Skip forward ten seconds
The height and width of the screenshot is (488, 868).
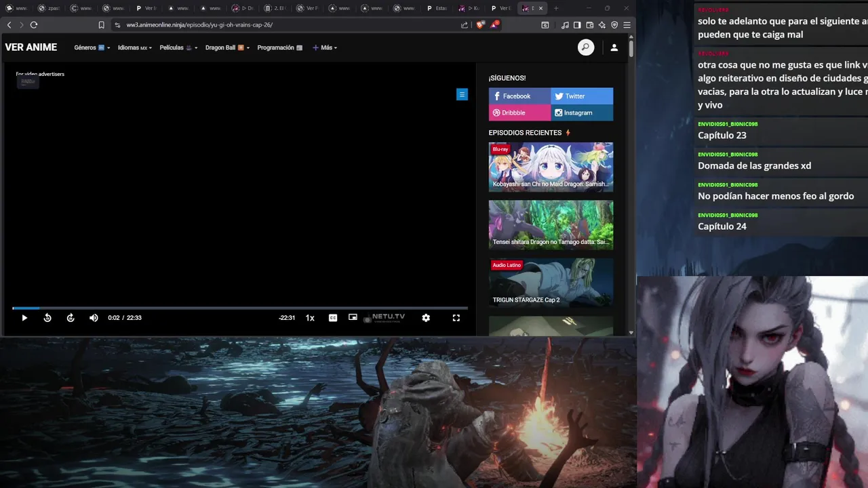pyautogui.click(x=71, y=318)
